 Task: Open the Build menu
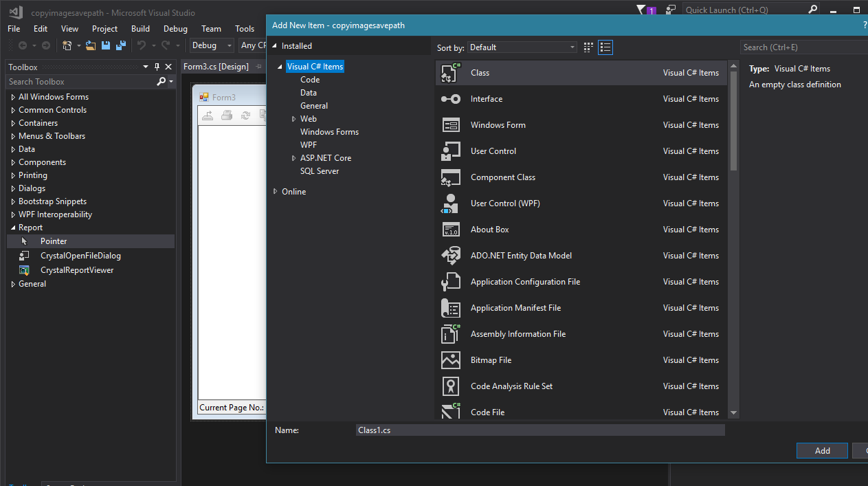[x=140, y=29]
